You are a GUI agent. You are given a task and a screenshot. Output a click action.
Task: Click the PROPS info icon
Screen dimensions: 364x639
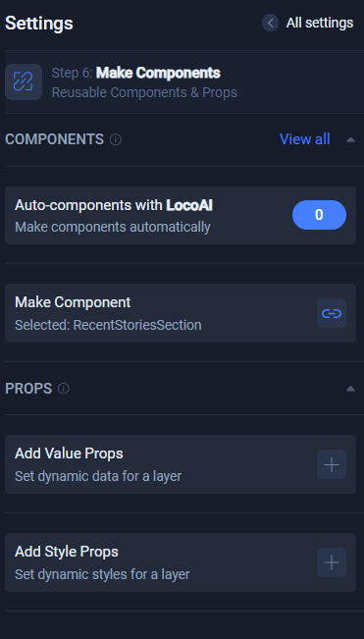(x=64, y=389)
